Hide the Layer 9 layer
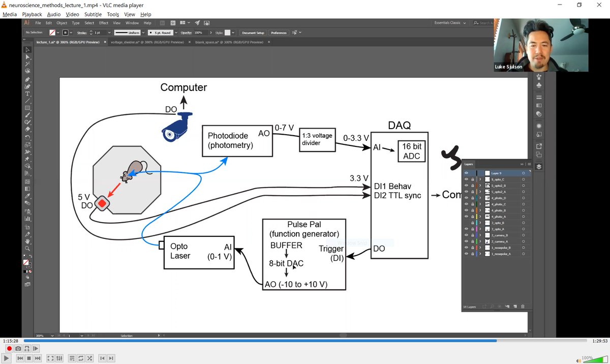 tap(466, 173)
